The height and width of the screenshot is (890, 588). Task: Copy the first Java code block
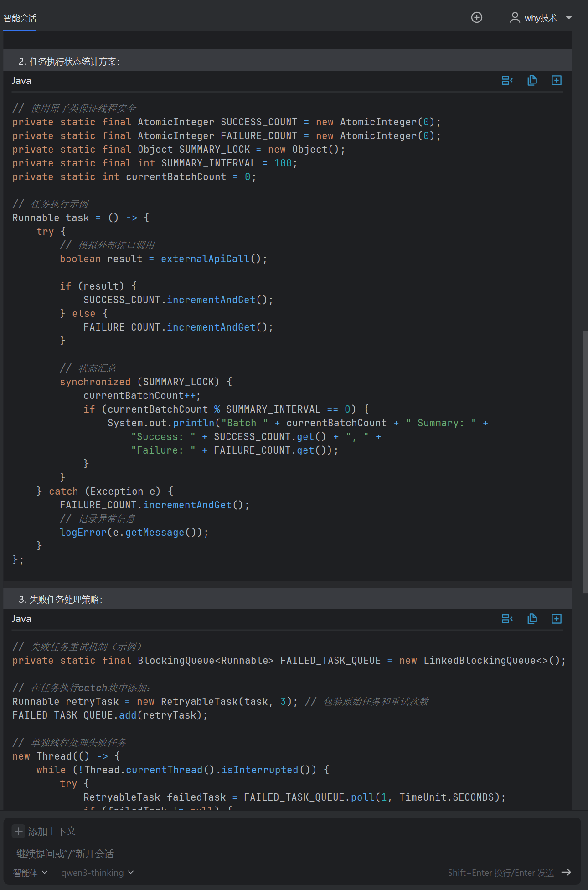click(532, 80)
